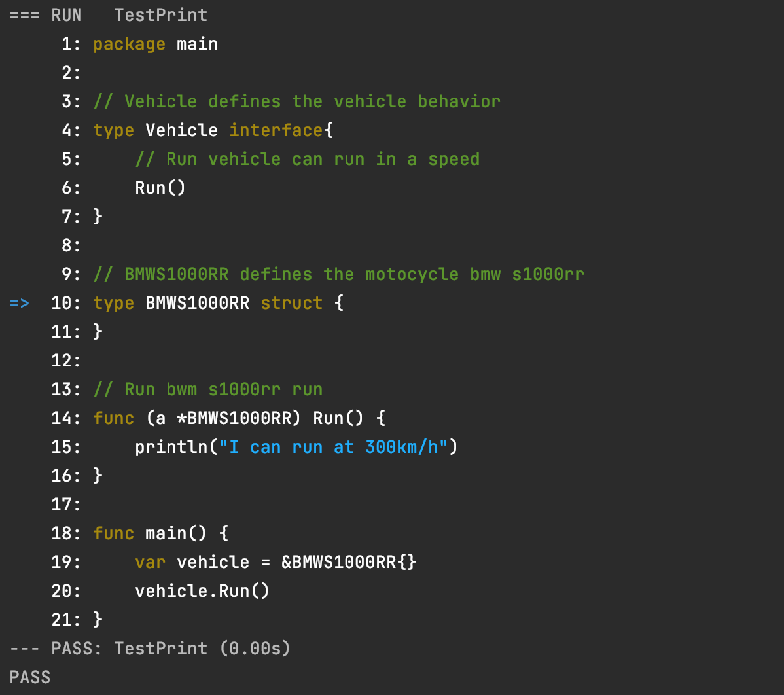Screen dimensions: 784x695
Task: Click the BMWS1000RR type name on line 10
Action: (198, 303)
